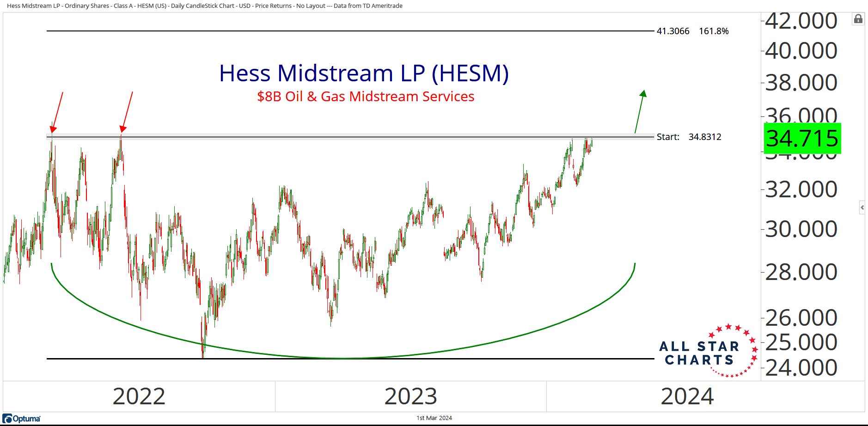This screenshot has width=868, height=426.
Task: Click the chart header title text
Action: point(205,6)
